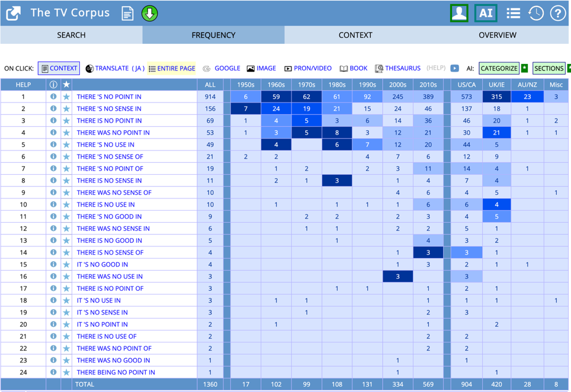
Task: Click the info icon in table header
Action: (53, 85)
